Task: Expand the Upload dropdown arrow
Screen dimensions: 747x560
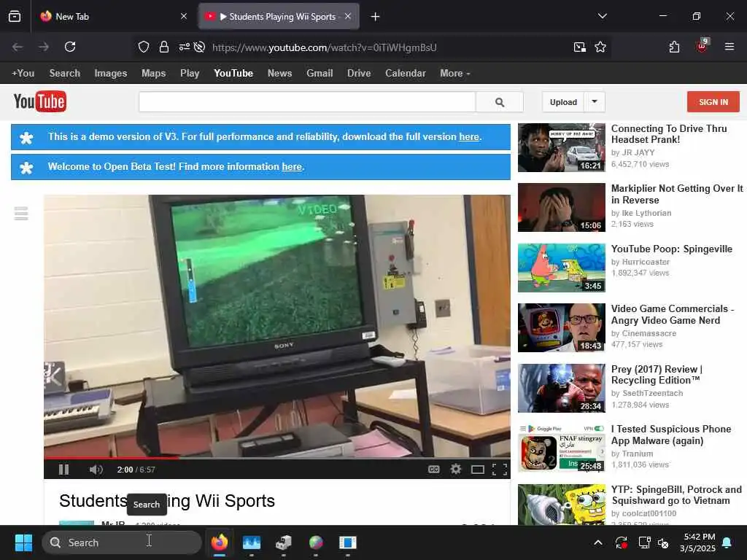Action: coord(595,102)
